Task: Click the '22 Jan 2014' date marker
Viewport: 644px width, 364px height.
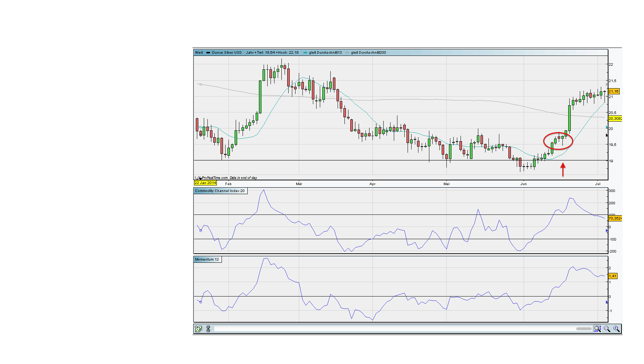Action: (x=205, y=183)
